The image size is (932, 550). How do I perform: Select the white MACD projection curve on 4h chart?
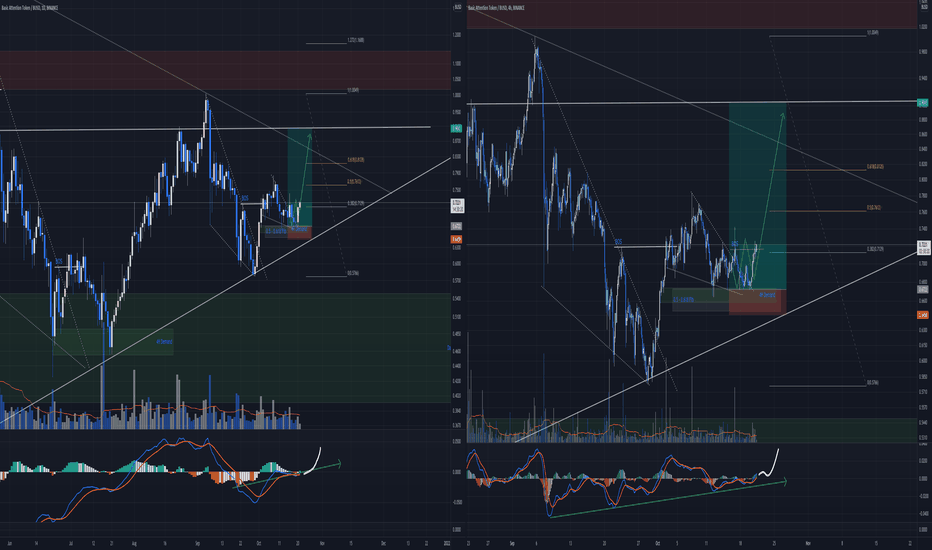(768, 464)
